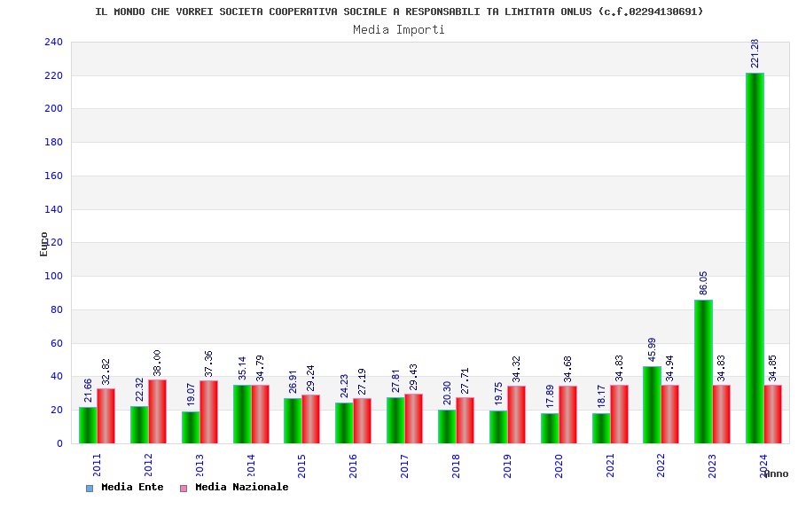The image size is (798, 532).
Task: Click the 2011 year label on the x-axis
Action: coord(98,465)
